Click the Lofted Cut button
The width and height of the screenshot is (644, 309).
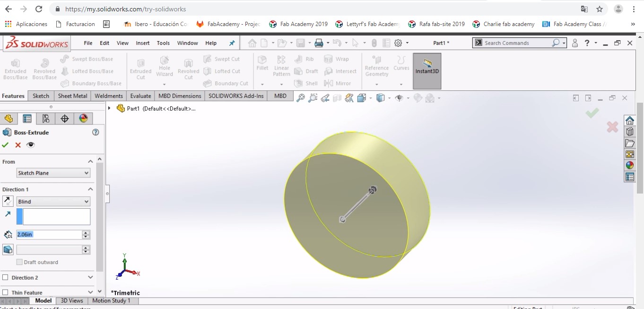tap(222, 71)
